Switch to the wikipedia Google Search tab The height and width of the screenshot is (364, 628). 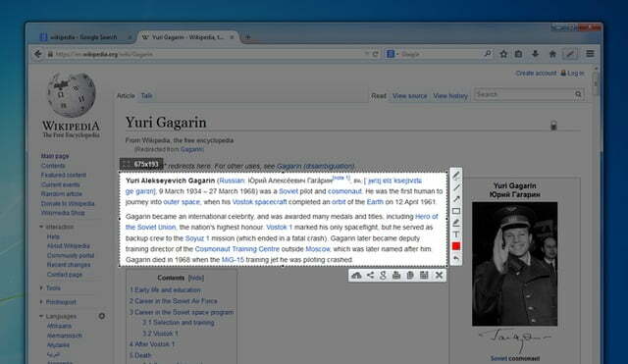tap(83, 37)
